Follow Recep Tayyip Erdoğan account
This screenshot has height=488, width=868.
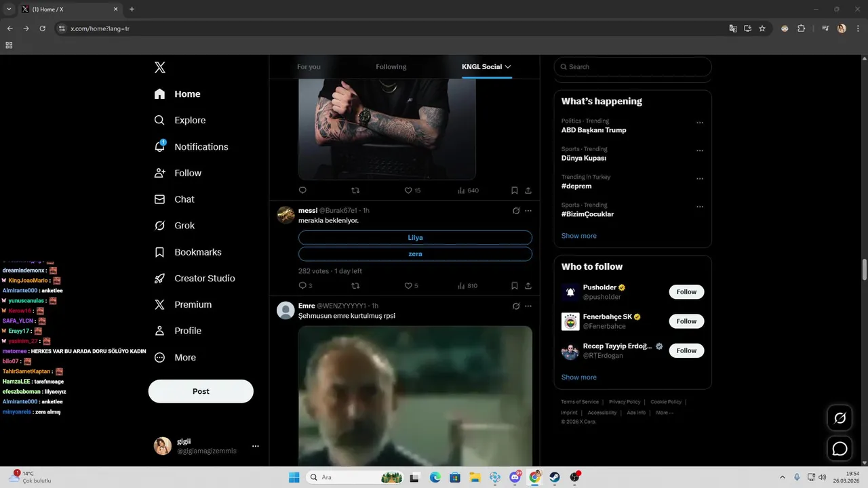[686, 350]
